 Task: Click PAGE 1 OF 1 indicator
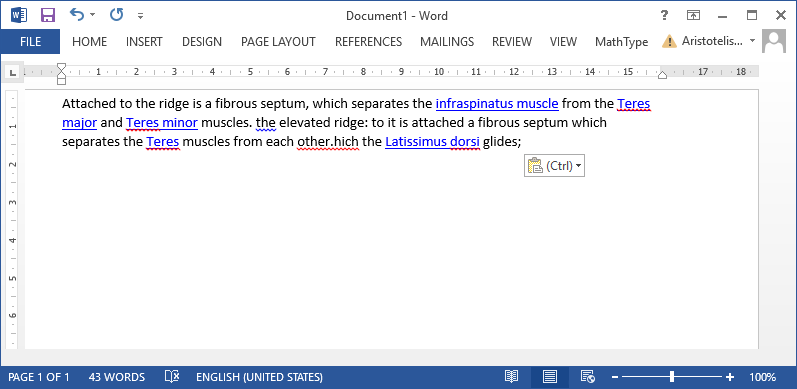tap(39, 377)
